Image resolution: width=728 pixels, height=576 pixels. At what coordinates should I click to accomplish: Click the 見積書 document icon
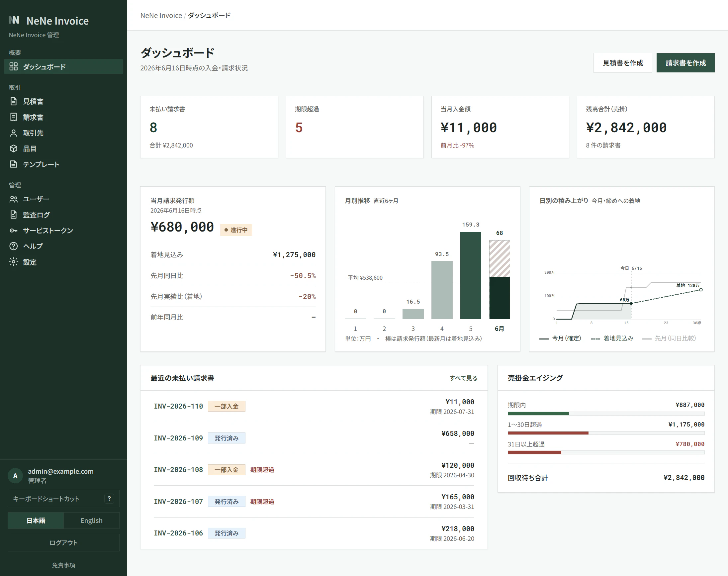(x=14, y=101)
